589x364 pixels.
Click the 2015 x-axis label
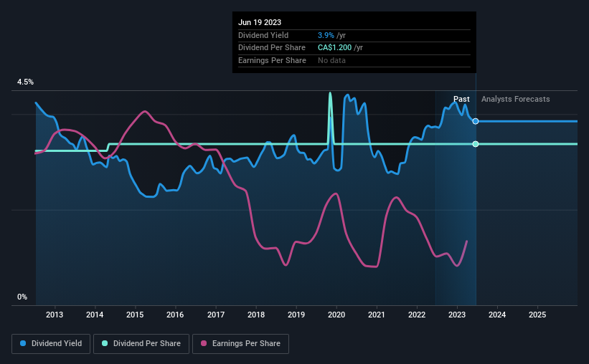tap(135, 315)
